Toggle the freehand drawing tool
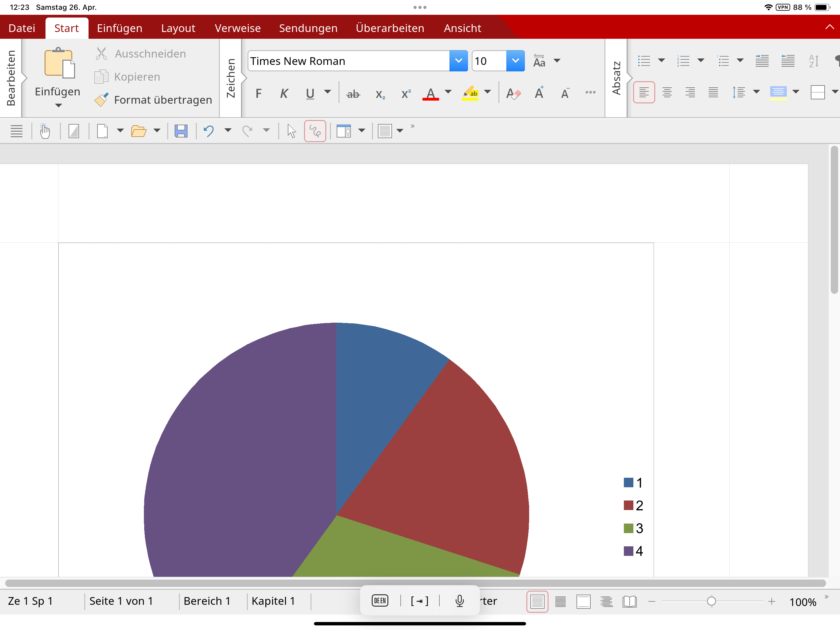Image resolution: width=840 pixels, height=630 pixels. (x=315, y=131)
